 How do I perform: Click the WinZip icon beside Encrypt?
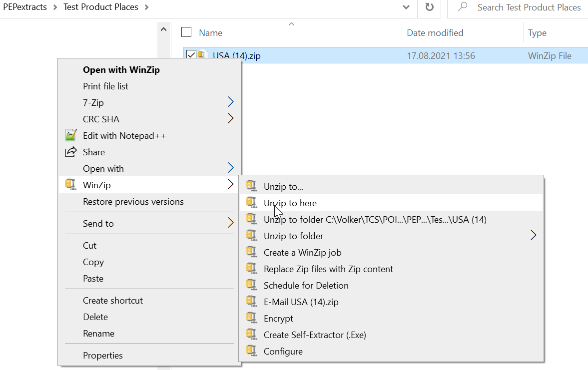(251, 318)
